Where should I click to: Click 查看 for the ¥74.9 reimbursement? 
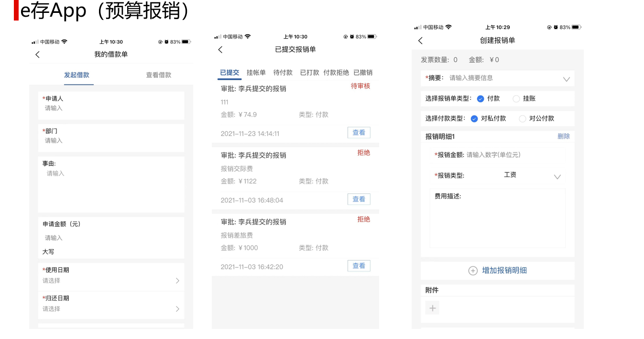point(359,133)
